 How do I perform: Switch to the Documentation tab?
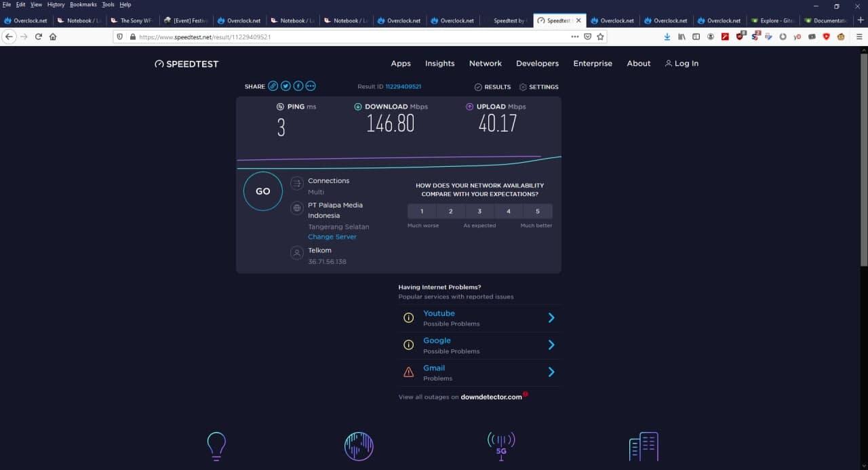point(826,20)
